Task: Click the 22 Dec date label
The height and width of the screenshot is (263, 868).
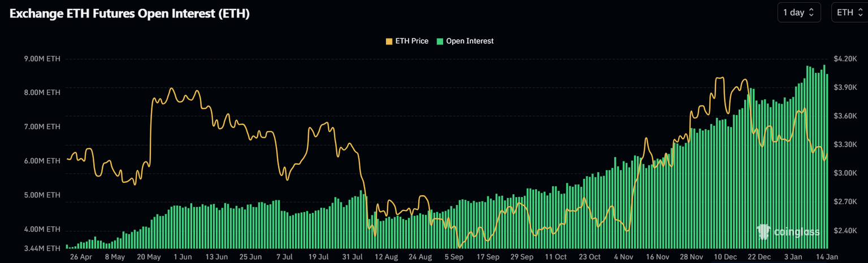Action: (758, 256)
